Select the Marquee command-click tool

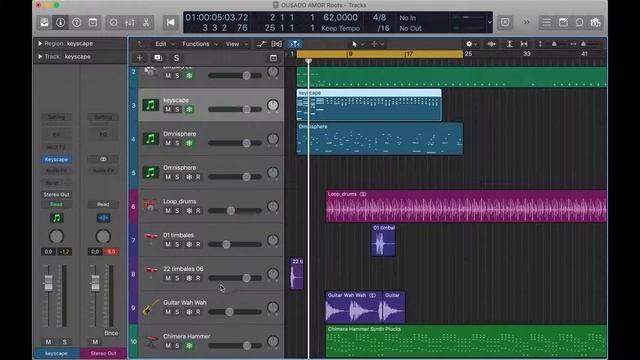[374, 44]
